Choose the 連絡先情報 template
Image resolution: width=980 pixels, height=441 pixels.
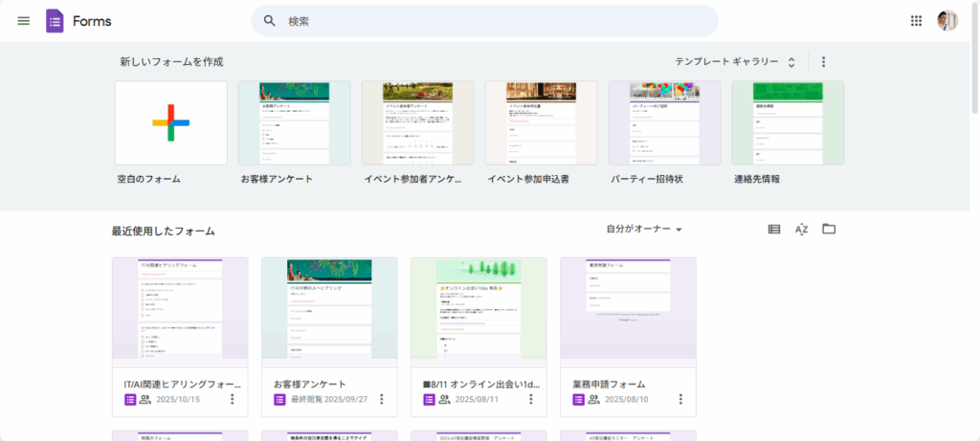pyautogui.click(x=788, y=123)
